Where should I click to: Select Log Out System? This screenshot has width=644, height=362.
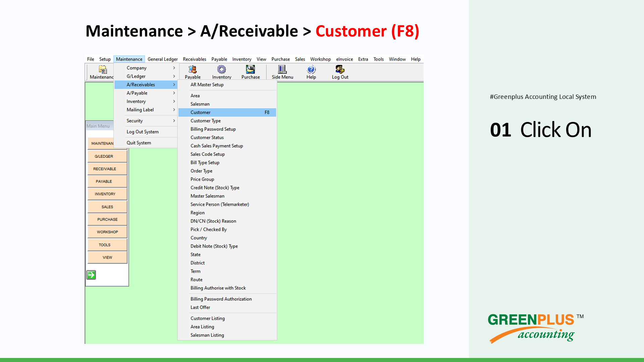point(146,132)
